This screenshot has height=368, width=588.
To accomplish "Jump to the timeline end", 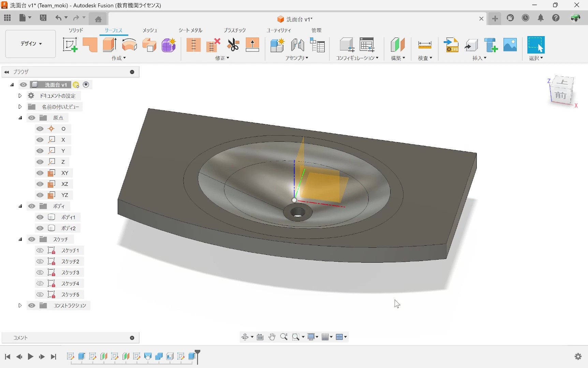I will point(54,357).
